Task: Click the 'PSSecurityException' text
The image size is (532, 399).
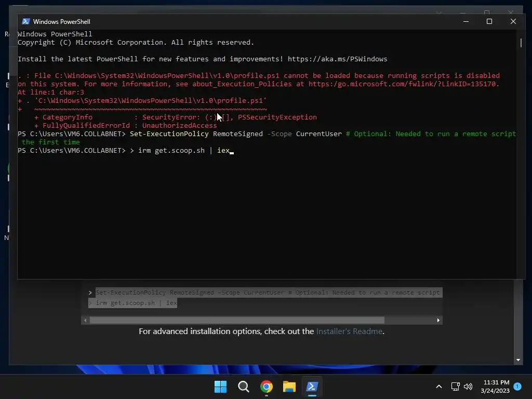Action: (x=277, y=117)
